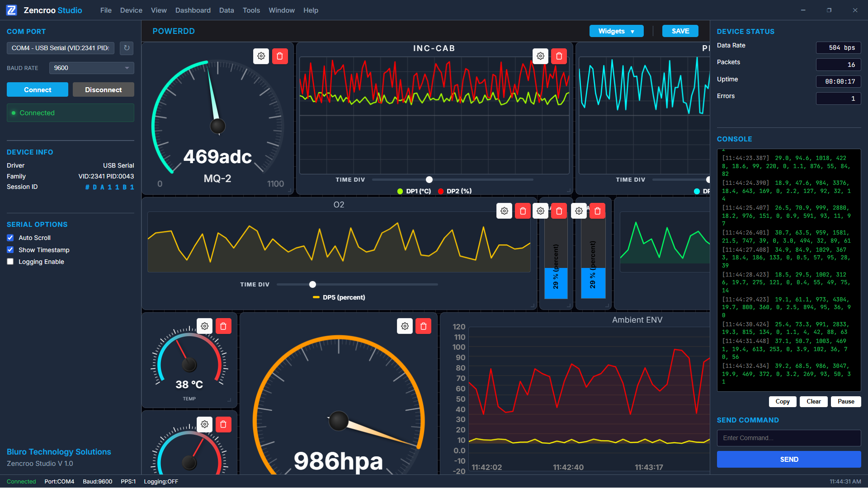Refresh the COM port list
Screen dimensions: 868x488
tap(126, 48)
